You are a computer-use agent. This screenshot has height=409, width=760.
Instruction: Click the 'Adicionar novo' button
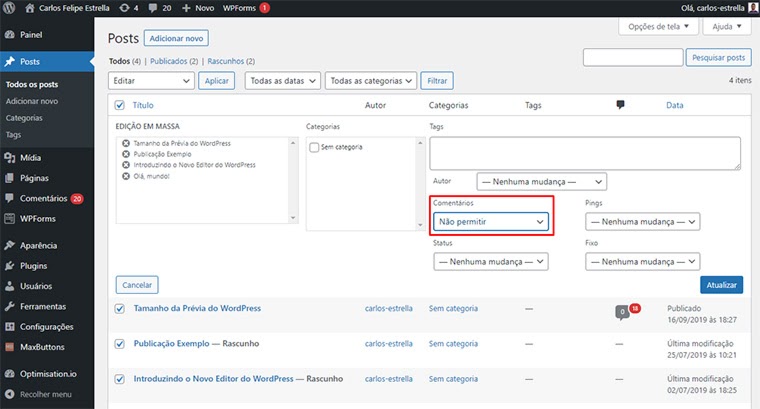point(176,38)
